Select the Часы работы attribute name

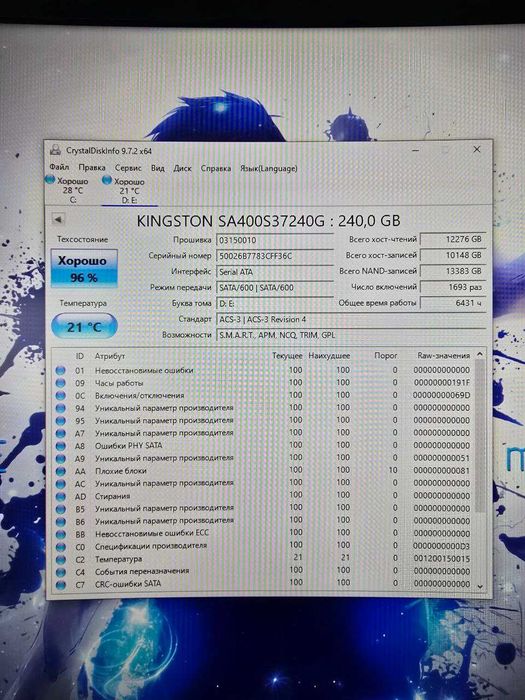click(x=119, y=383)
